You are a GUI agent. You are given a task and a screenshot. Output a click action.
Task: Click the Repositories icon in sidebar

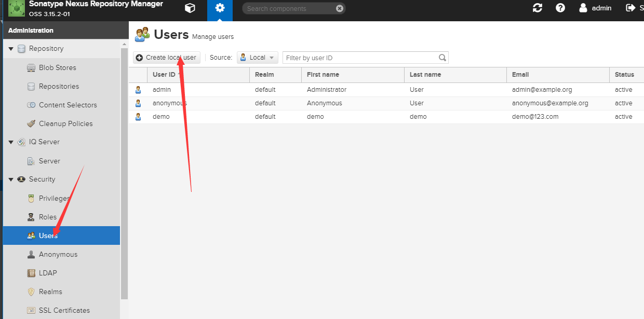coord(31,87)
